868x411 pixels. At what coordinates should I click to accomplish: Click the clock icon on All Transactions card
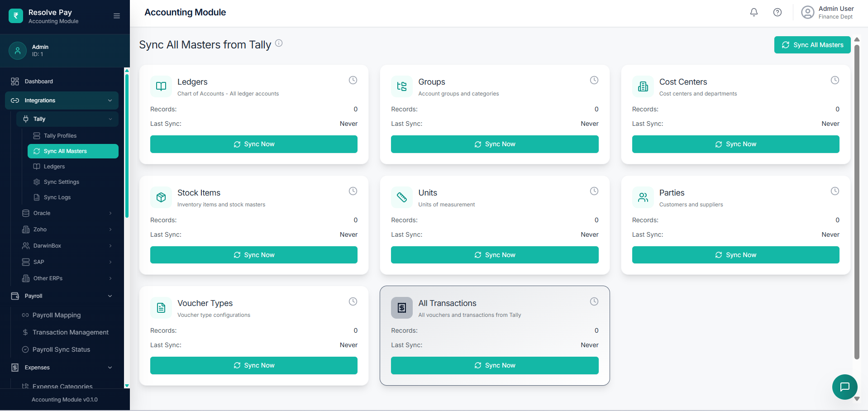click(x=594, y=301)
